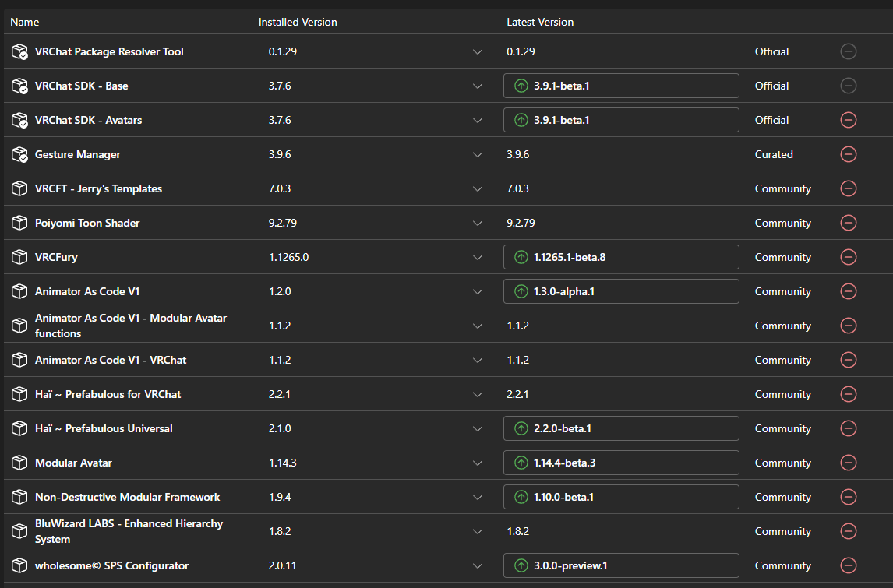
Task: Remove Gesture Manager package
Action: click(x=848, y=154)
